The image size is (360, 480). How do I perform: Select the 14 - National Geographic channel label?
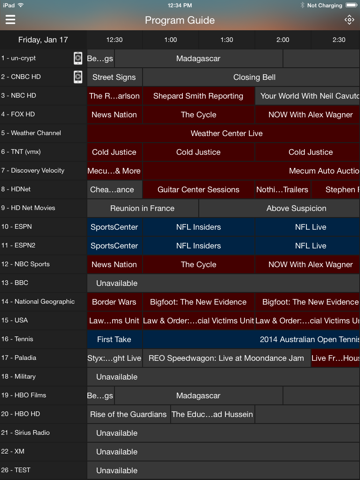point(38,302)
